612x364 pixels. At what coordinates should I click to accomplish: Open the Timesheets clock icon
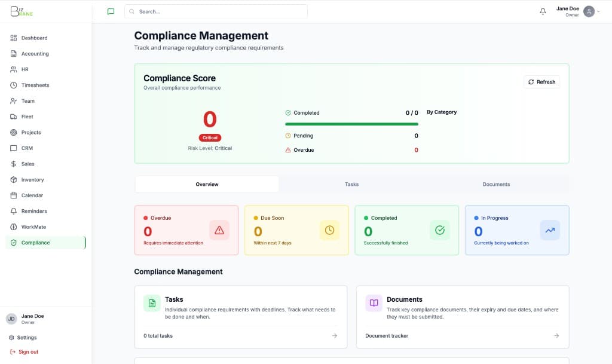click(14, 85)
